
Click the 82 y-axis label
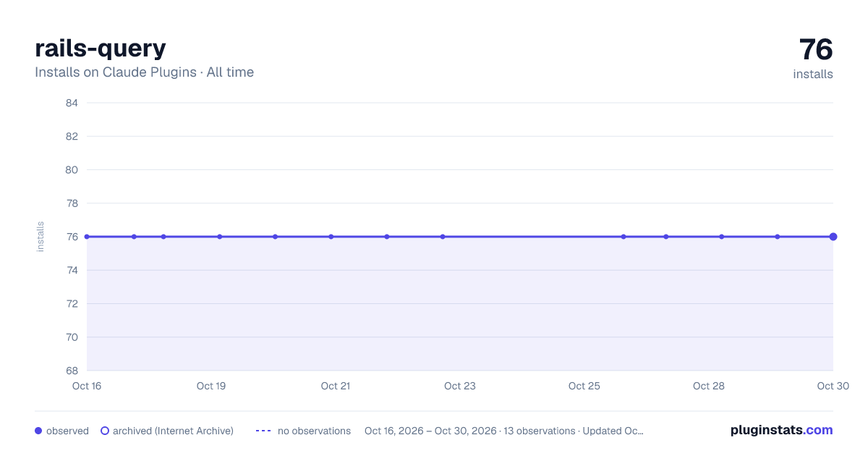click(72, 136)
